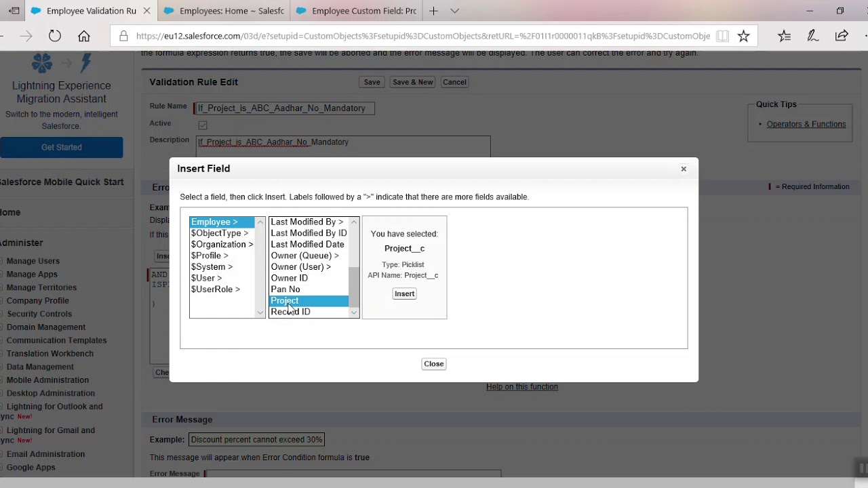
Task: Expand Owner (Queue) > field list
Action: (x=304, y=256)
